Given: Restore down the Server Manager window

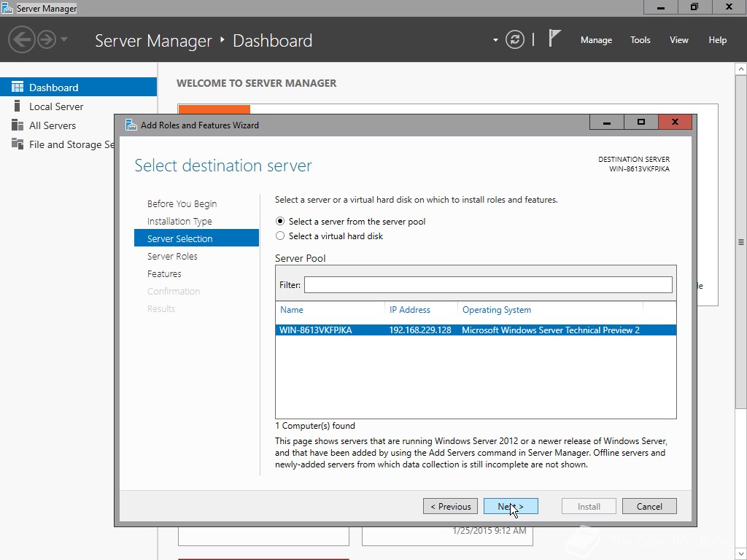Looking at the screenshot, I should click(694, 7).
